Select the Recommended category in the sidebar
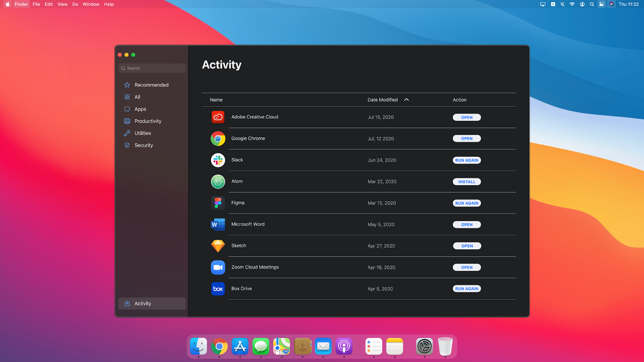 pyautogui.click(x=152, y=84)
